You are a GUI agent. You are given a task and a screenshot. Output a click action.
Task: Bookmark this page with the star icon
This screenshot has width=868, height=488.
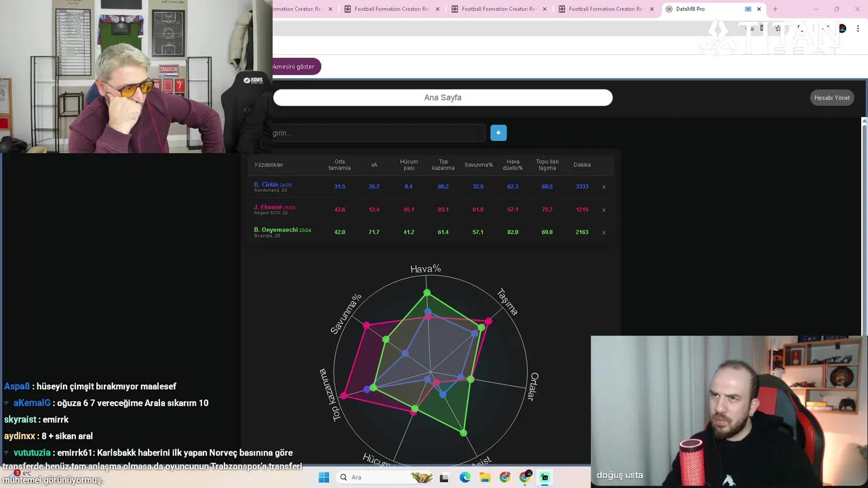pyautogui.click(x=778, y=28)
